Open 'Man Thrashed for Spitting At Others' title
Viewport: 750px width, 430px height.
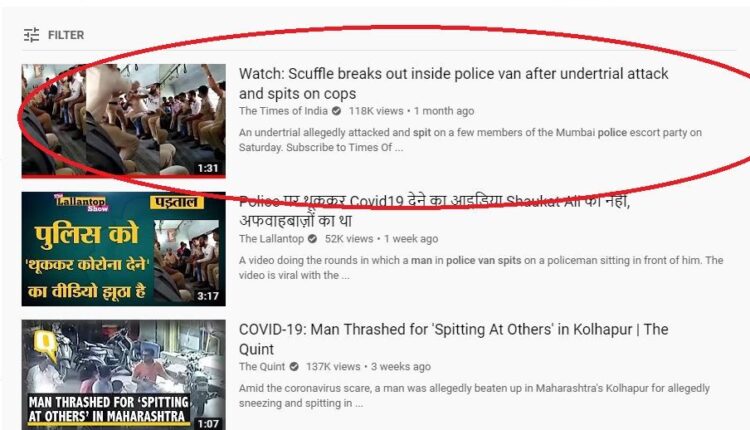pos(453,339)
